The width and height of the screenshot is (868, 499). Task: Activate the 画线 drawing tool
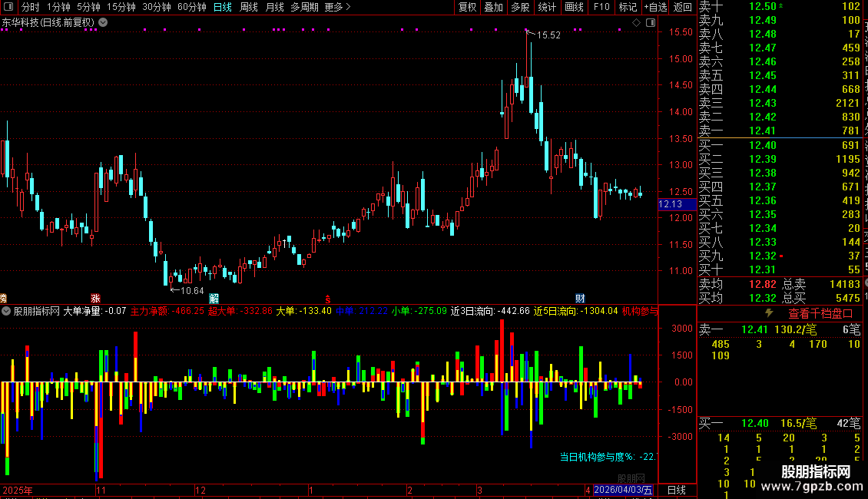tap(574, 7)
